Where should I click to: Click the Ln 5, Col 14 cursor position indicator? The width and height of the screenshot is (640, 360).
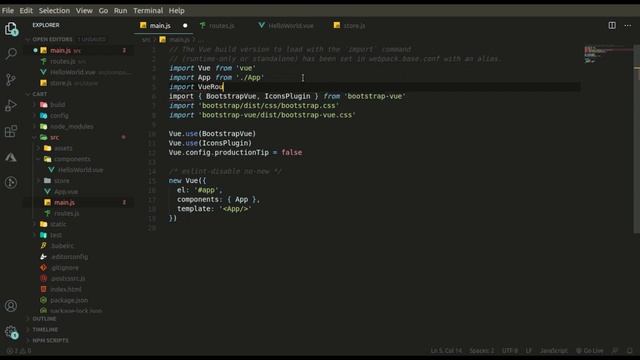[x=446, y=351]
